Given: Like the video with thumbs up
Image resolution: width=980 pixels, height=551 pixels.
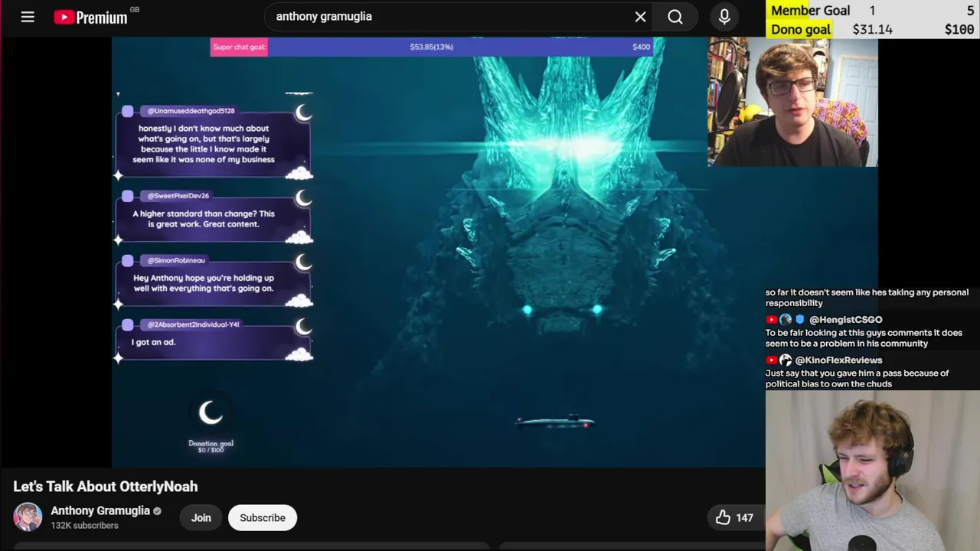Looking at the screenshot, I should (723, 517).
